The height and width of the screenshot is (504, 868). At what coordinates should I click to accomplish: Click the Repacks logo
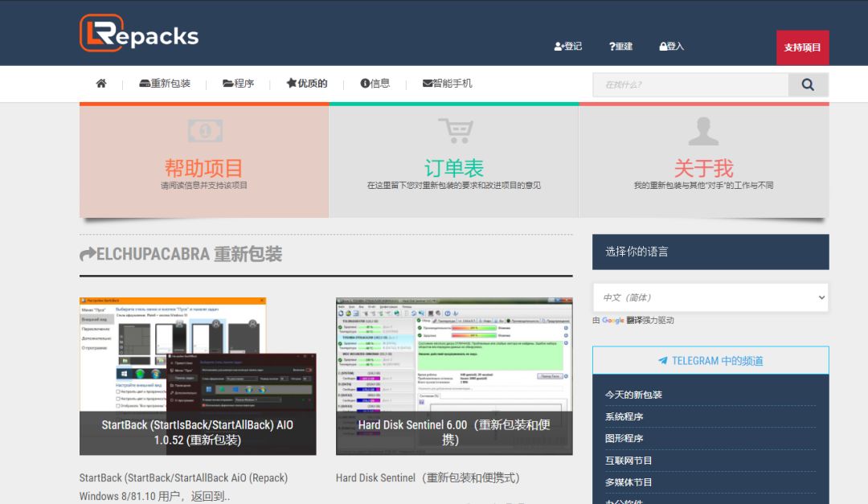point(138,33)
